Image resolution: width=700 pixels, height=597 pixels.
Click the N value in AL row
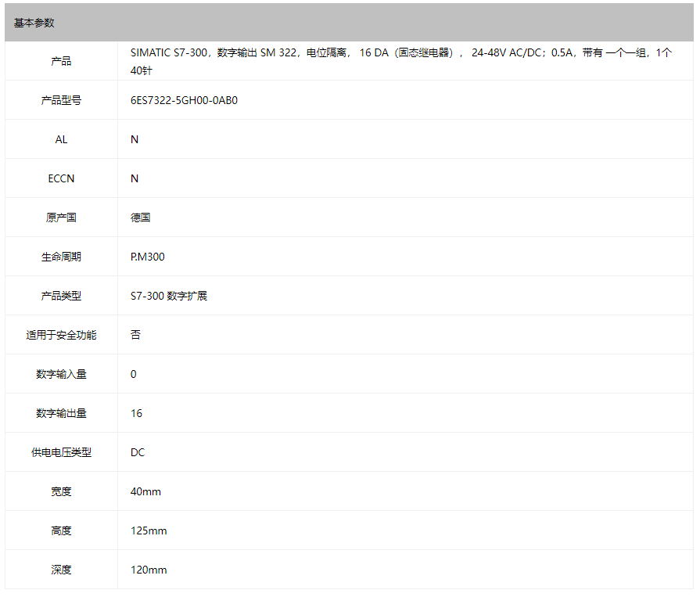(135, 140)
